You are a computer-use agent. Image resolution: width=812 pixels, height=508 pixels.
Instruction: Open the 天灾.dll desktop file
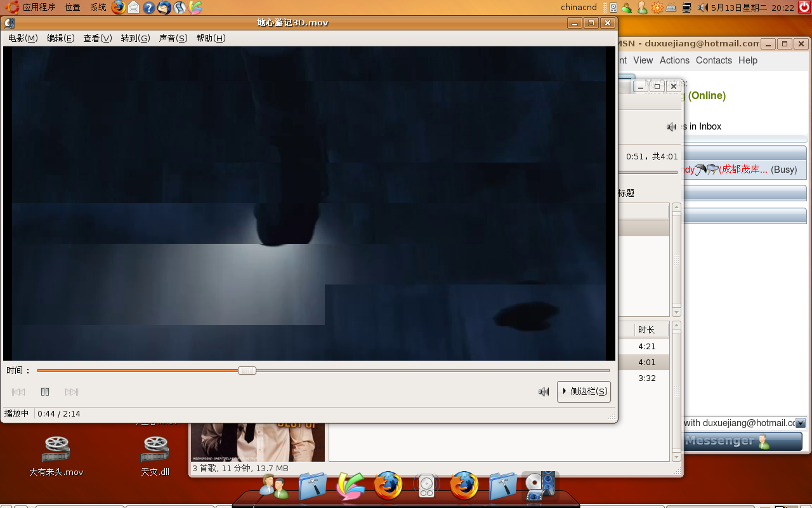click(x=155, y=456)
